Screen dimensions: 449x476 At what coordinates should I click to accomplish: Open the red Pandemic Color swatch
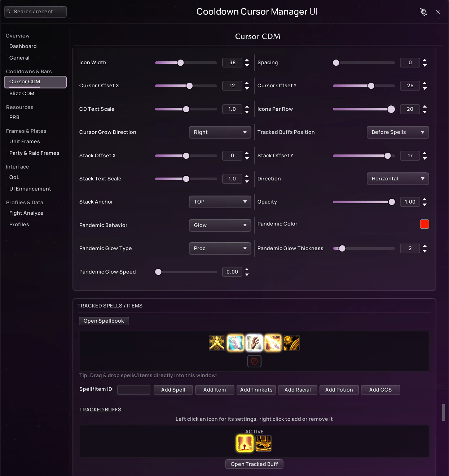coord(424,224)
